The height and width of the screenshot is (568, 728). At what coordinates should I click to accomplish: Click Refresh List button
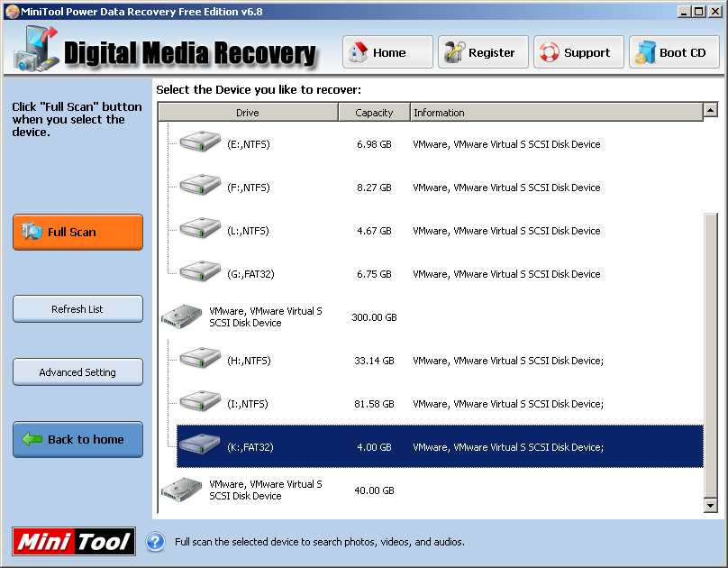pos(78,309)
